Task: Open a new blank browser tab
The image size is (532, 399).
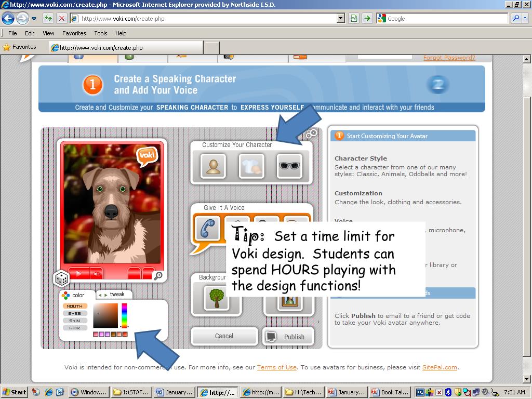Action: (211, 48)
